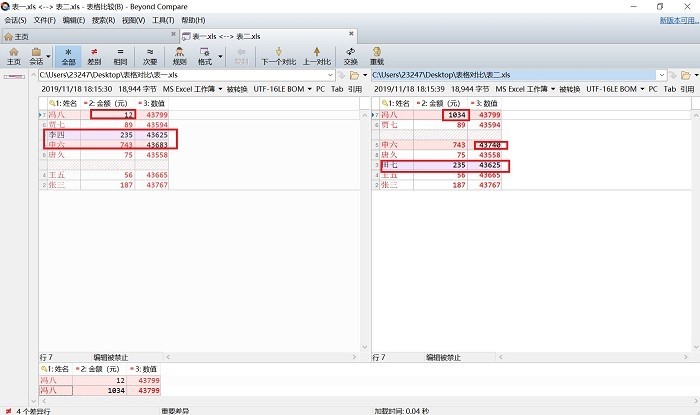Click right pane column header 1: 姓名
Screen dimensions: 700x415
coord(396,103)
